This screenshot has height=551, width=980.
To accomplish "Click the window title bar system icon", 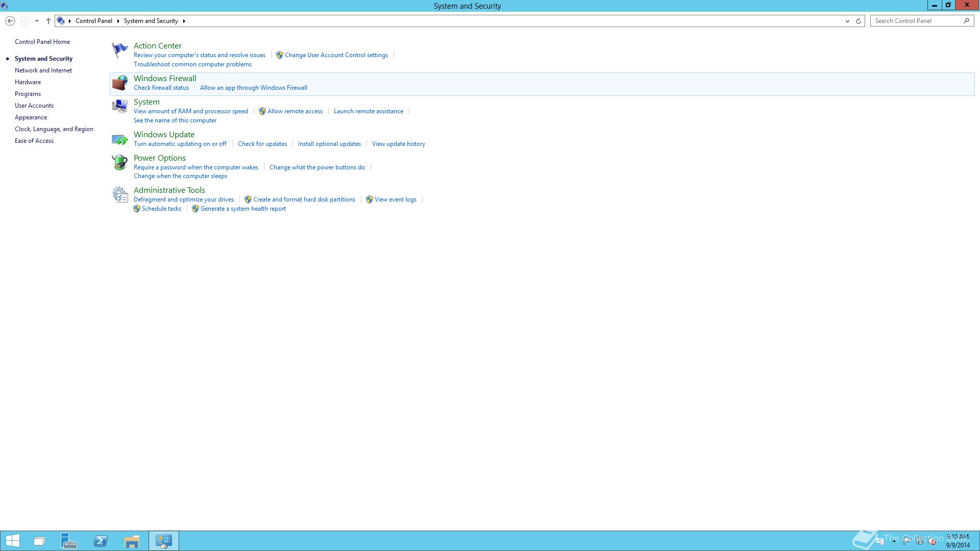I will [x=5, y=6].
